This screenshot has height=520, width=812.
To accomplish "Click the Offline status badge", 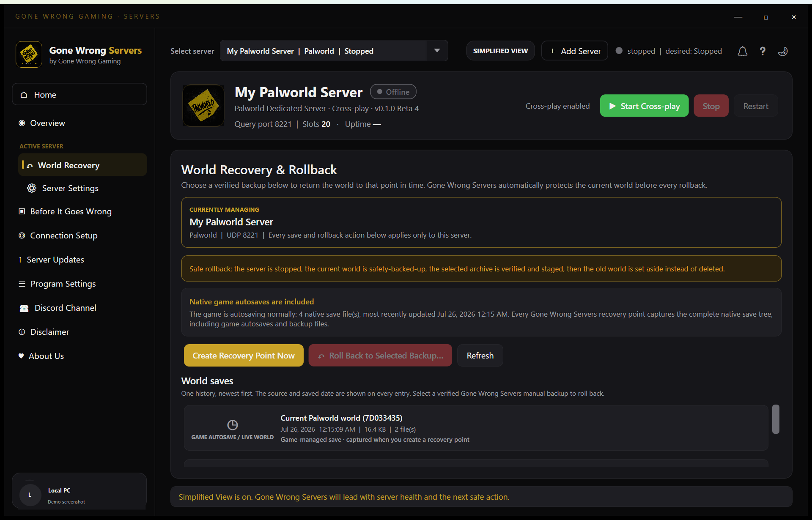I will (x=393, y=92).
